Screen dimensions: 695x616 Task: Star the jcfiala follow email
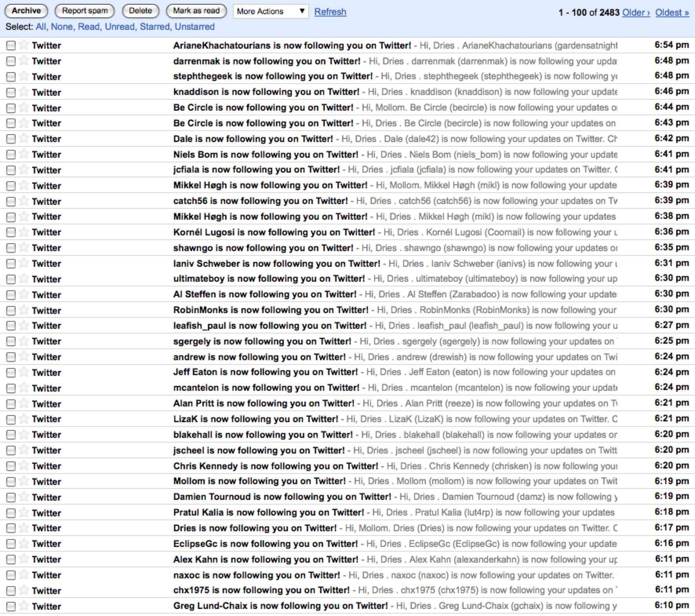point(24,169)
